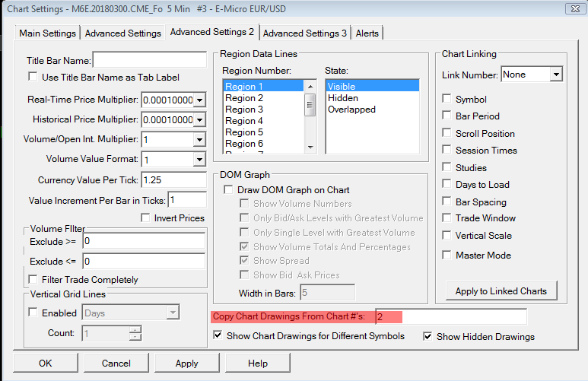Enable Master Mode checkbox

(447, 255)
